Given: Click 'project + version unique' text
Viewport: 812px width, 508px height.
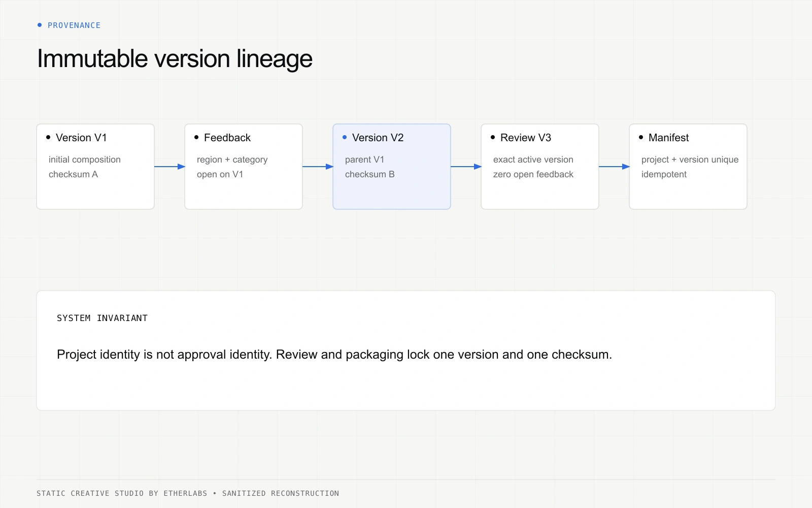Looking at the screenshot, I should 690,160.
